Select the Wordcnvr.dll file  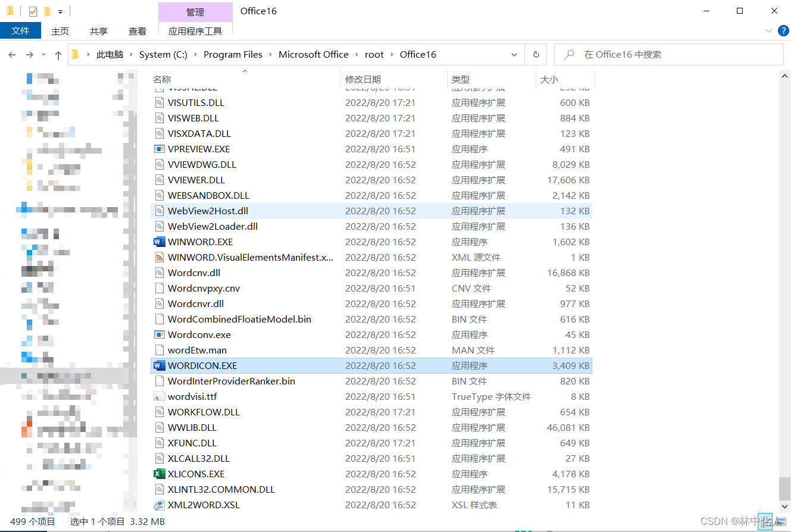coord(371,303)
